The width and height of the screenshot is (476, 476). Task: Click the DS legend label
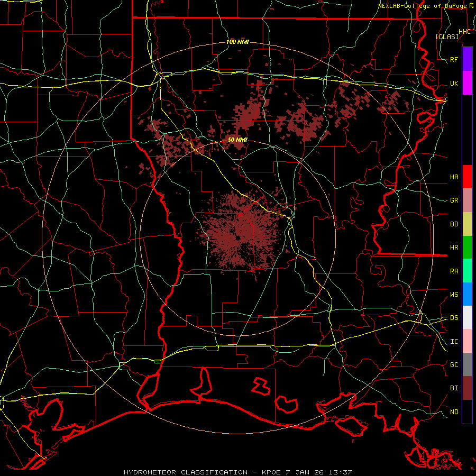(454, 318)
